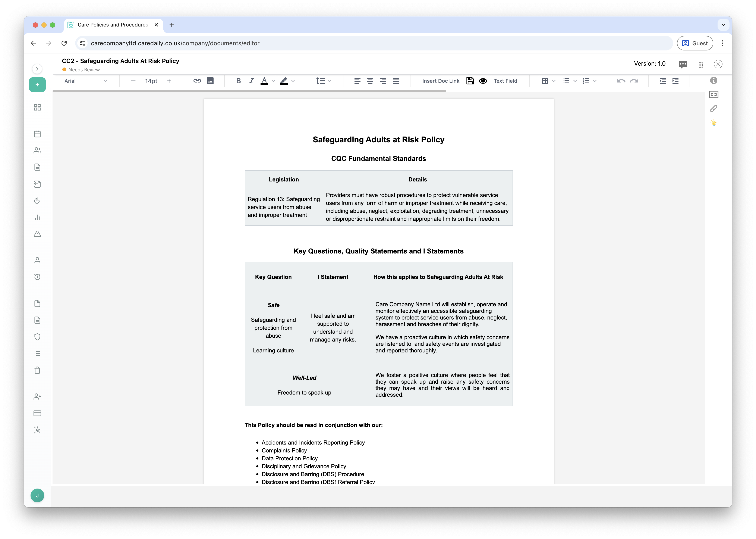The width and height of the screenshot is (756, 539).
Task: Open the linked documents chain icon
Action: click(714, 109)
